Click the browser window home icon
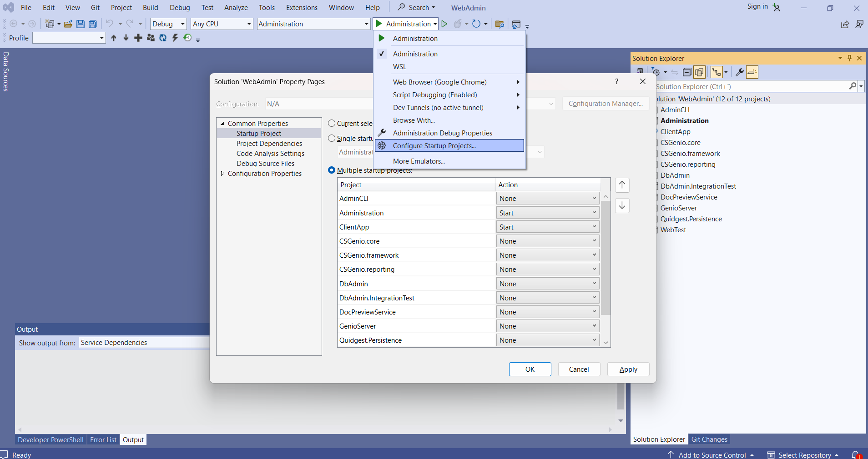Image resolution: width=868 pixels, height=459 pixels. pos(516,25)
